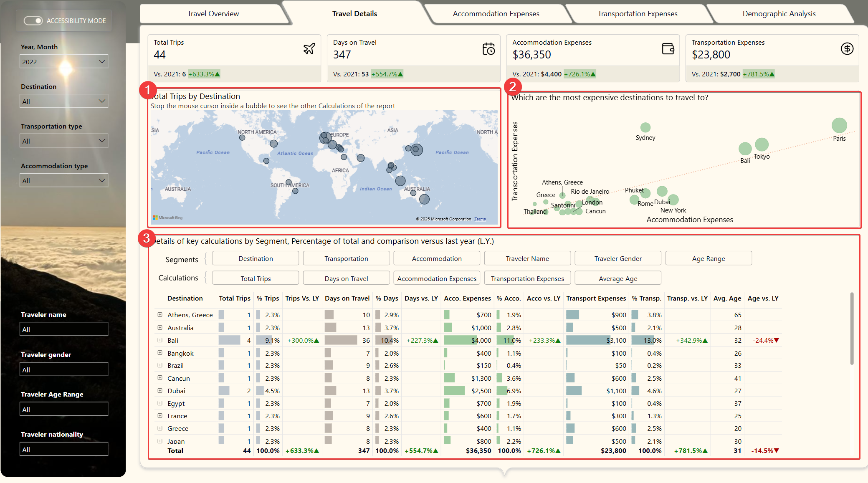Open the Year, Month dropdown showing 2022
Viewport: 868px width, 483px height.
[x=64, y=62]
